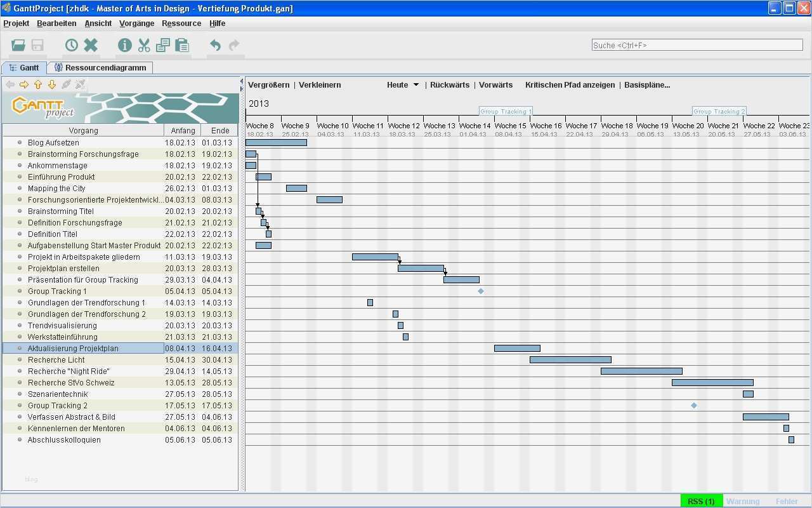
Task: Click the RSS (1) status indicator
Action: tap(701, 502)
